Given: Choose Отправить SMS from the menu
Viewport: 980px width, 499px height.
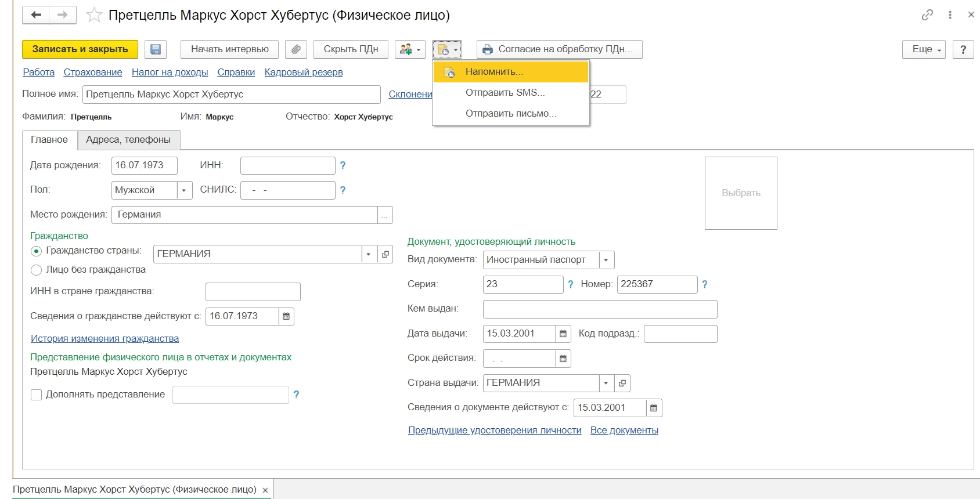Looking at the screenshot, I should (505, 93).
